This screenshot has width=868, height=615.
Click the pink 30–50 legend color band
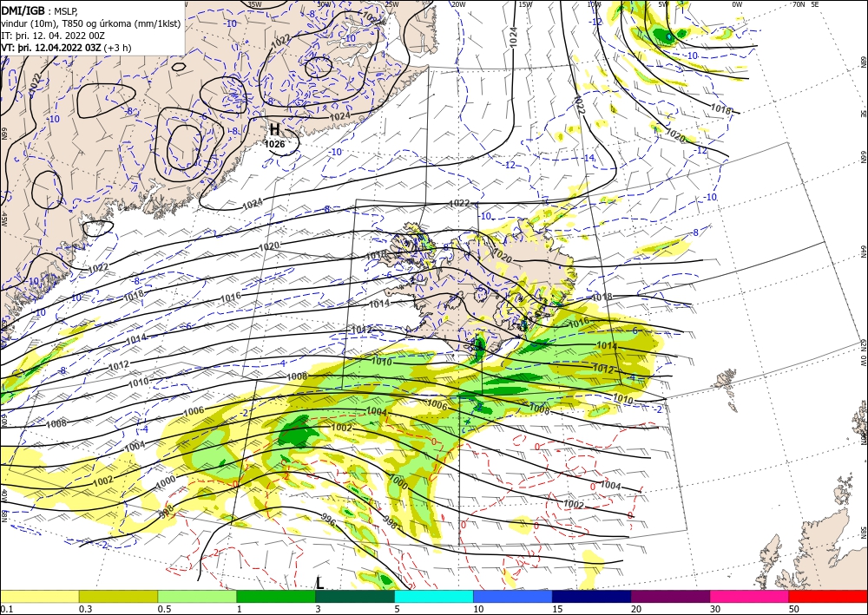click(x=750, y=596)
